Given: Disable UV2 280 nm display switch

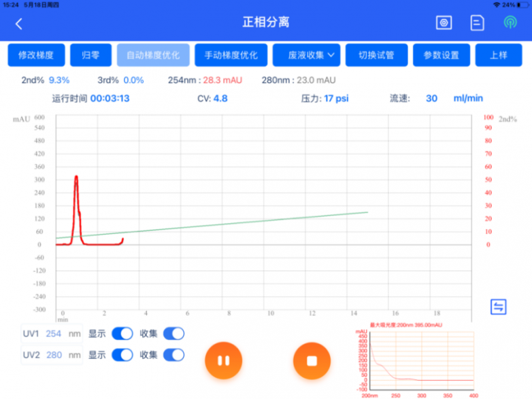Looking at the screenshot, I should pos(122,355).
